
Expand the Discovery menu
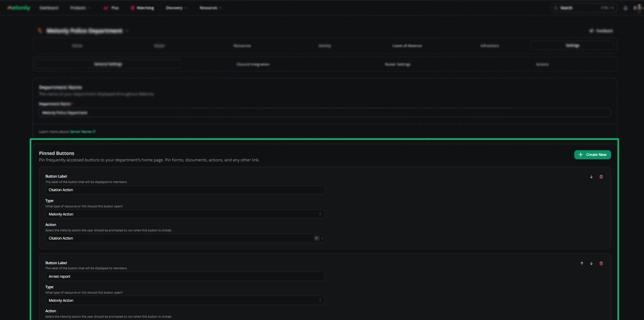[x=176, y=8]
